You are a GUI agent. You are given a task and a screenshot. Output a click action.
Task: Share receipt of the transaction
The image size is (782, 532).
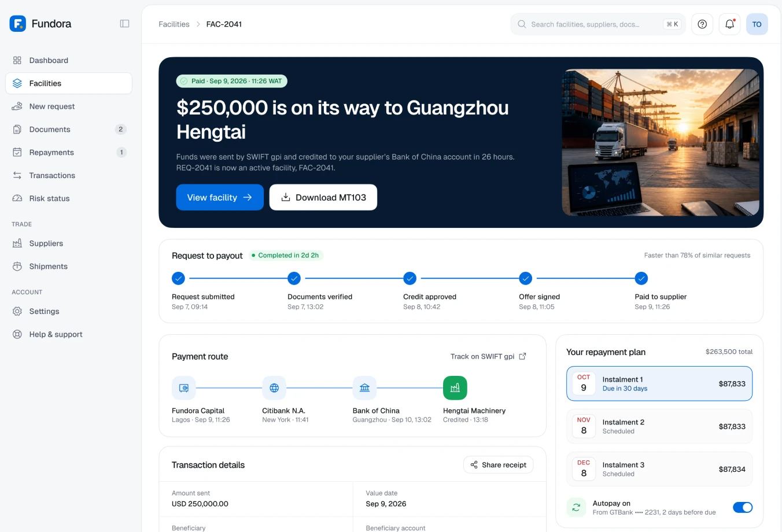(499, 465)
